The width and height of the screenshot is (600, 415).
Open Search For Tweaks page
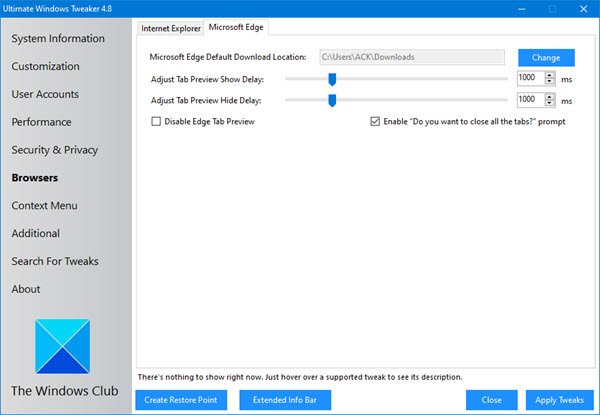[x=55, y=261]
